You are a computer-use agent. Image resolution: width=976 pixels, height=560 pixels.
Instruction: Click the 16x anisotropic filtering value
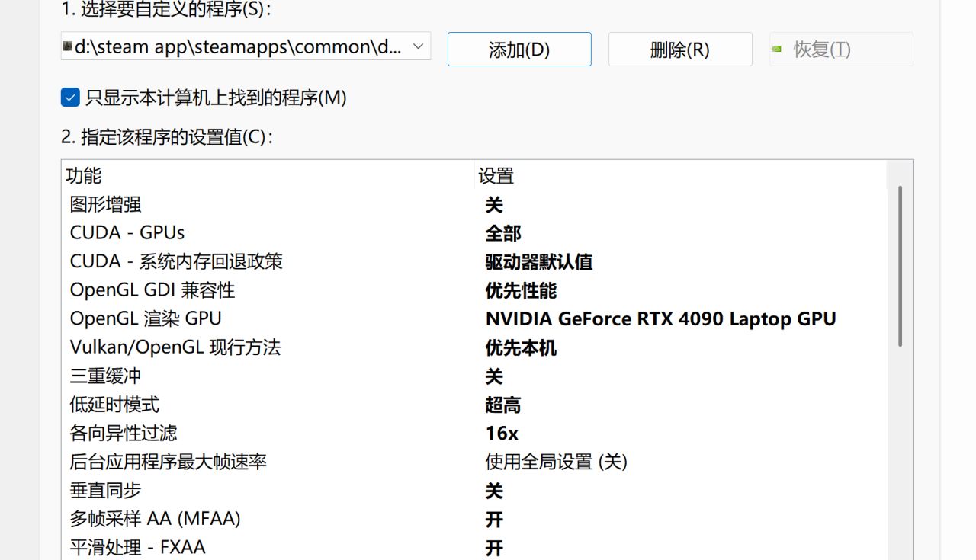[502, 434]
